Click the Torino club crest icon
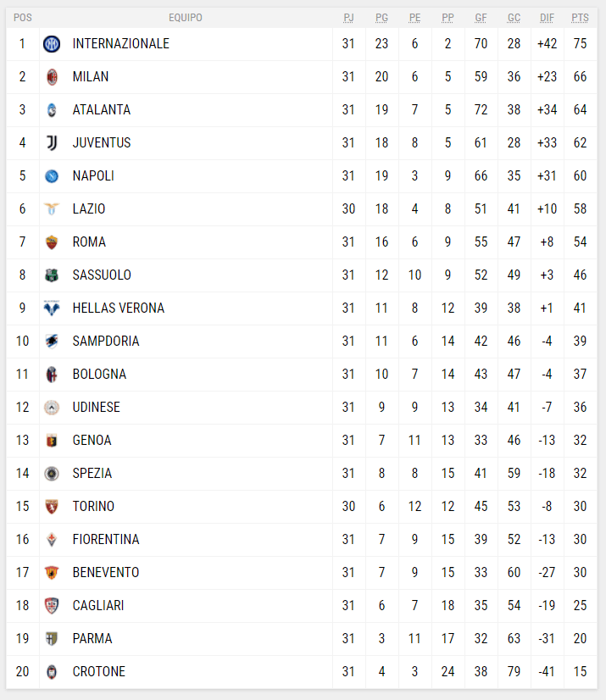The image size is (606, 700). click(52, 507)
